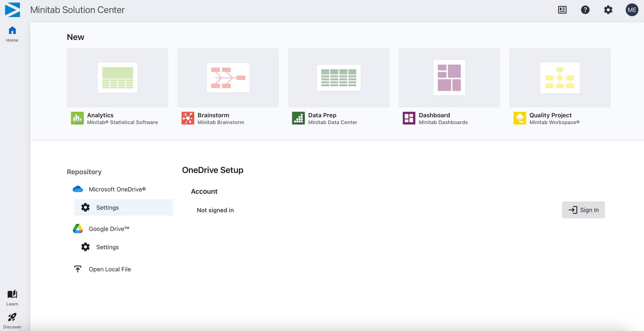
Task: Open the Discover rocket icon
Action: tap(12, 317)
